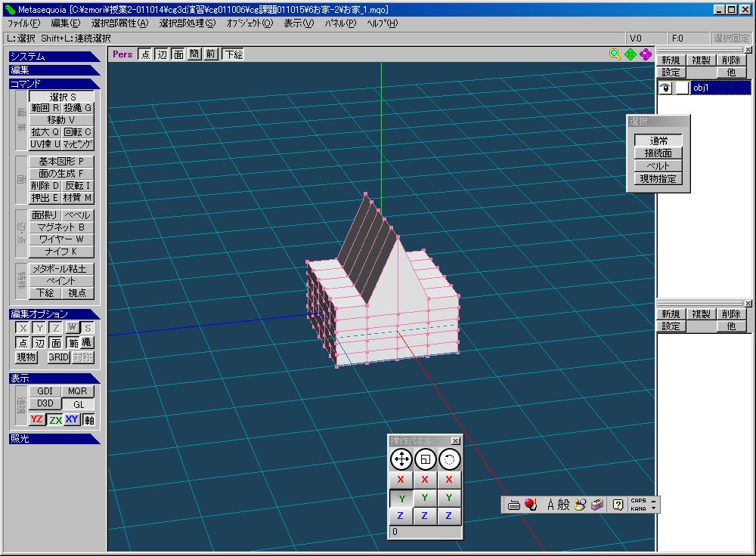Toggle 軸 axis display button
Screen dimensions: 756x556
(88, 420)
